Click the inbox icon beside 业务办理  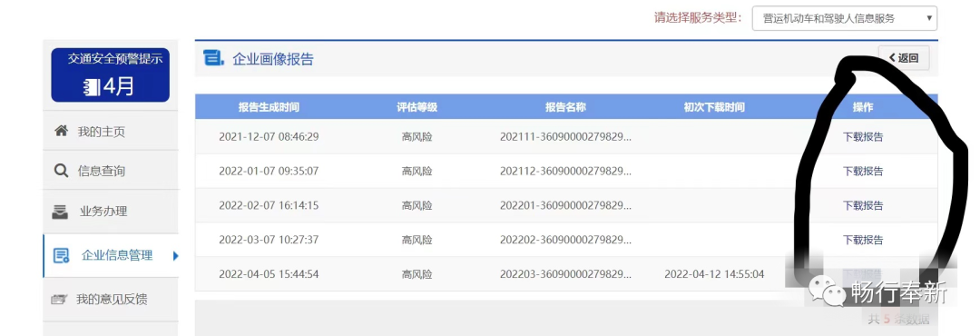pyautogui.click(x=60, y=212)
